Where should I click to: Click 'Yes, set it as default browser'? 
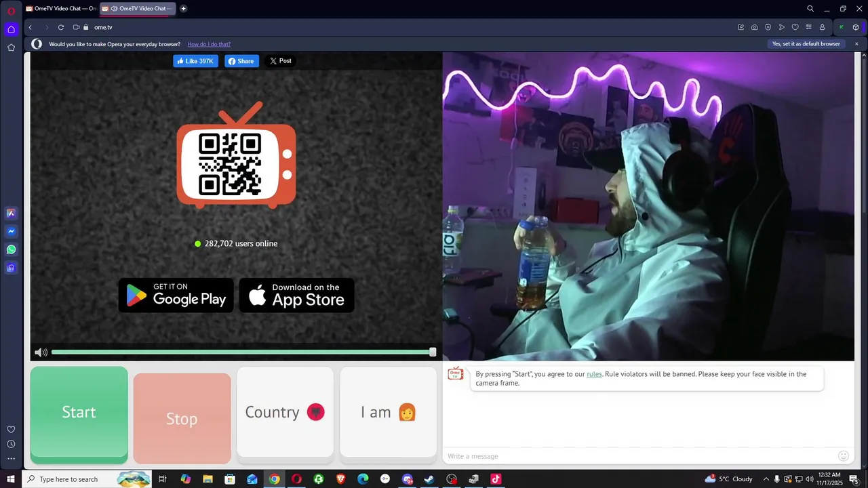tap(806, 44)
